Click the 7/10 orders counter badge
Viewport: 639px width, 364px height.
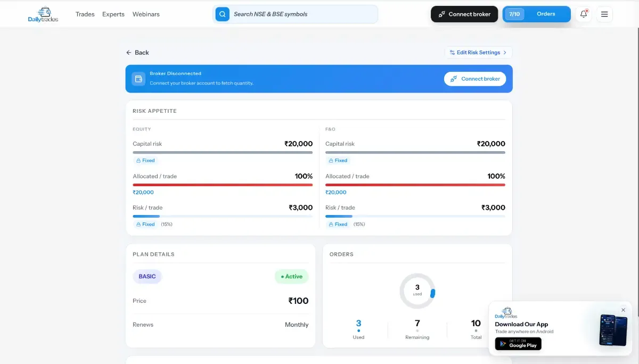pos(514,14)
